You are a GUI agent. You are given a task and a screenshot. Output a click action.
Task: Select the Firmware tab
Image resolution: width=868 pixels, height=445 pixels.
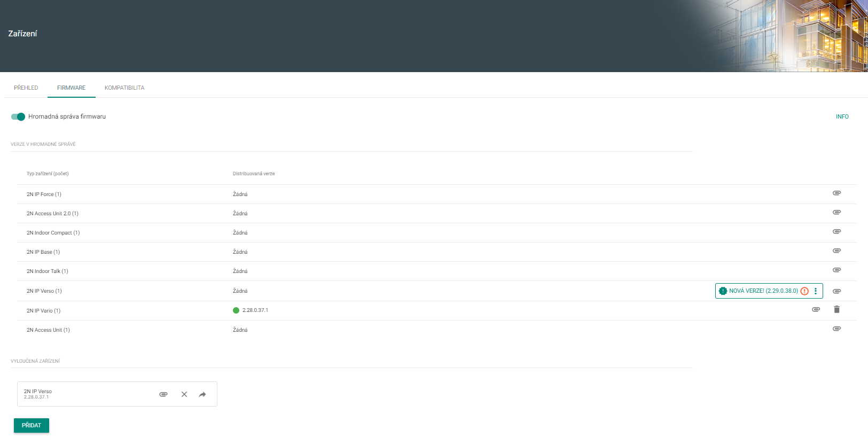click(x=71, y=88)
